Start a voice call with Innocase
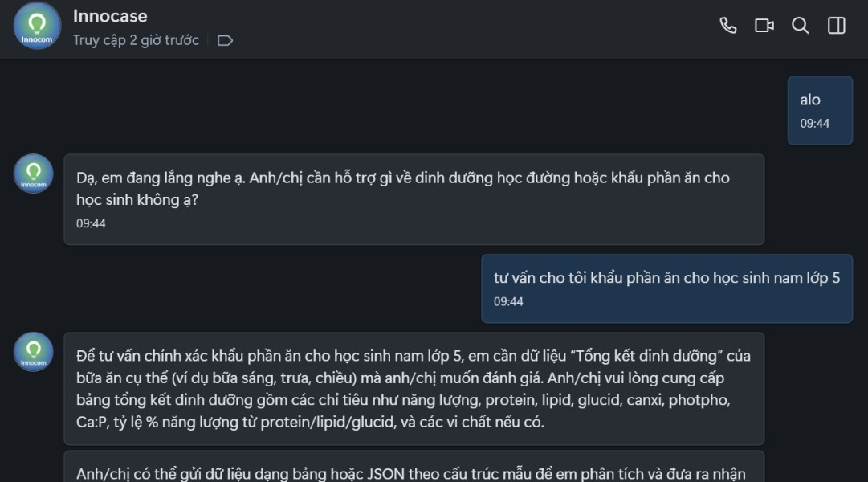 point(727,25)
